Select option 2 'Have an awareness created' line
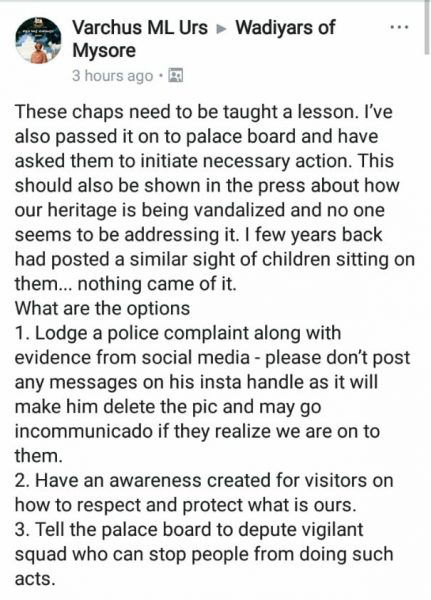Viewport: 431px width, 600px height. 204,480
